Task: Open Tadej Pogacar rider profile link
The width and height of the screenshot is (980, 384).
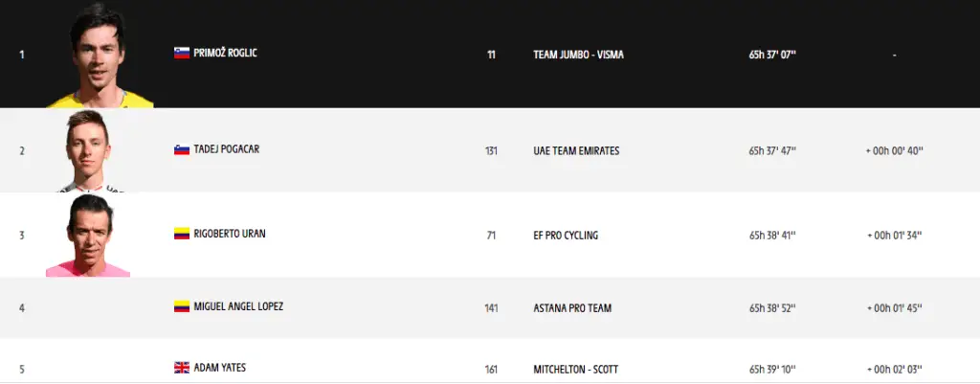Action: 226,150
